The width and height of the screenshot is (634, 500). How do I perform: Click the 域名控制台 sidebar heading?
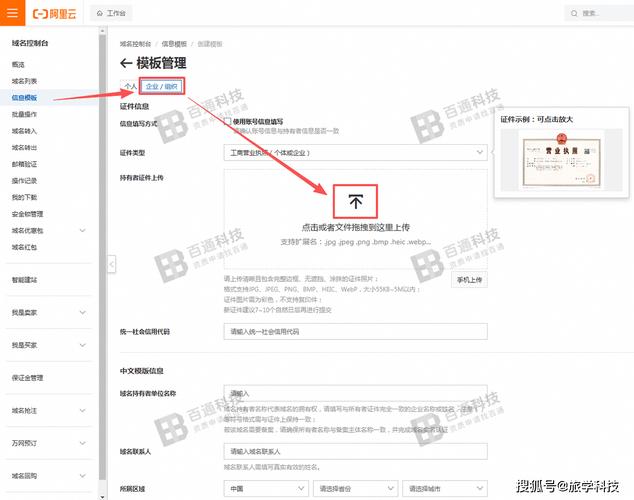30,43
